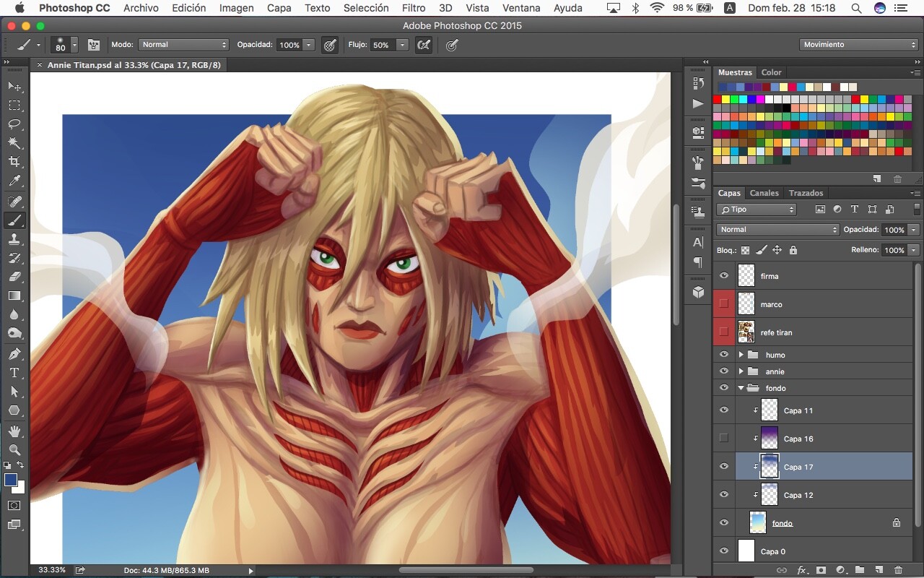Link the selected layers
The image size is (924, 578).
coord(782,570)
